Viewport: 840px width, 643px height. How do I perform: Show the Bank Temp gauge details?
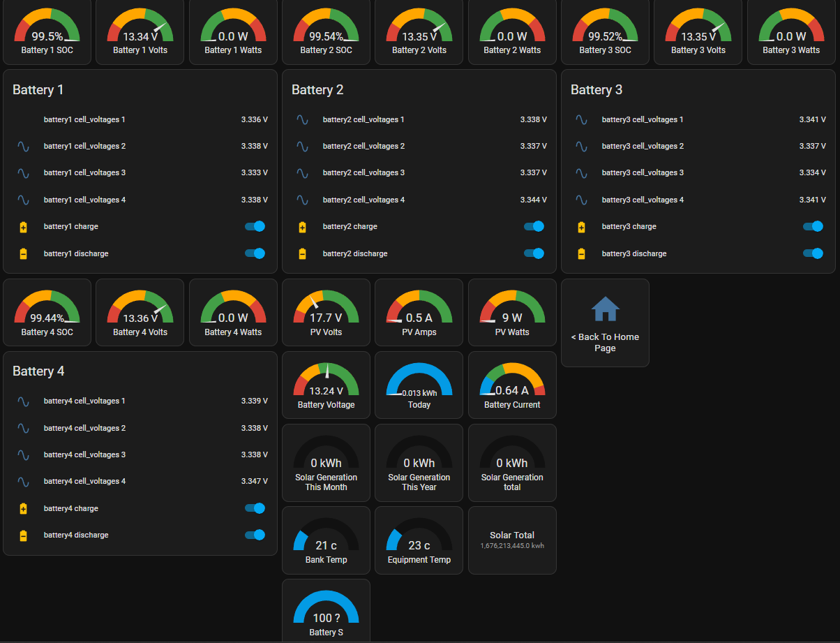tap(326, 540)
